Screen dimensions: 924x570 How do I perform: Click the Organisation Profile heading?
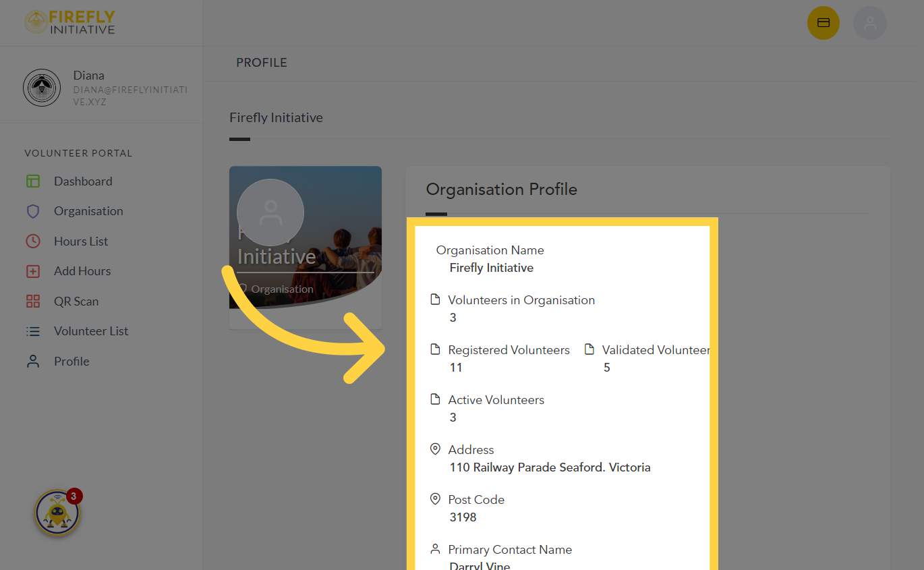[x=501, y=190]
